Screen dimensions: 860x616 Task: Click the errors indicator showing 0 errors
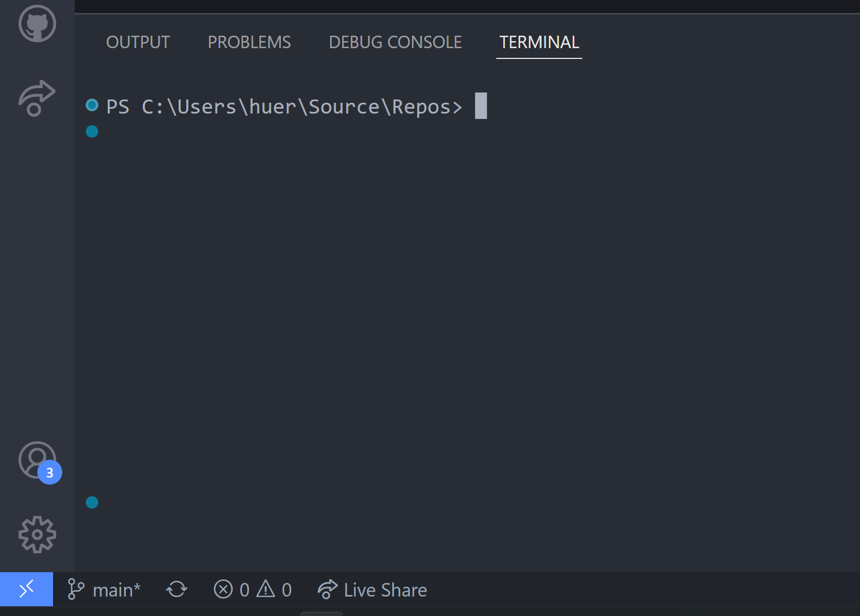pyautogui.click(x=233, y=589)
